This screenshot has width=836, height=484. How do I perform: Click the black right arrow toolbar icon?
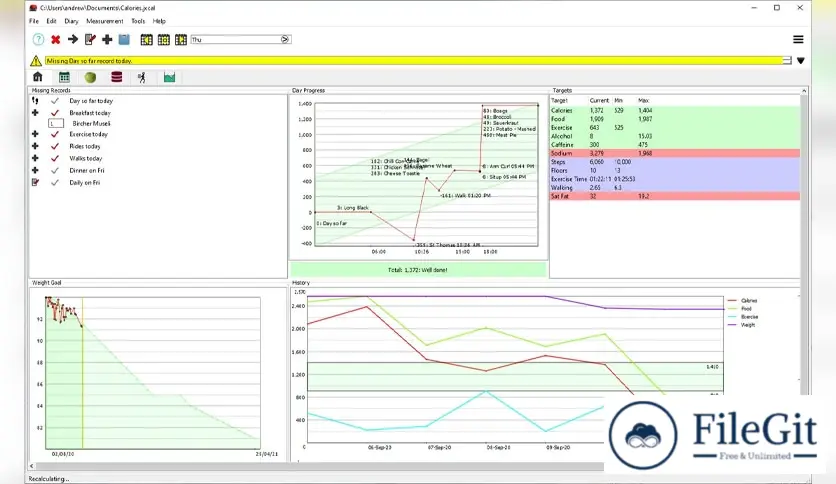73,39
